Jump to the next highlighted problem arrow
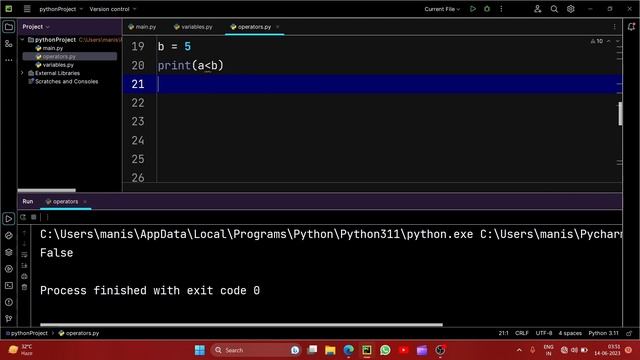This screenshot has width=640, height=360. coord(618,41)
